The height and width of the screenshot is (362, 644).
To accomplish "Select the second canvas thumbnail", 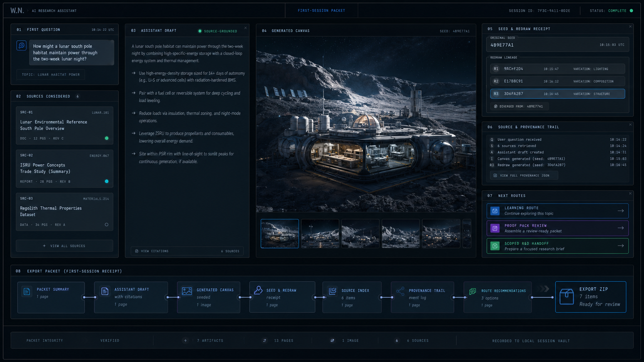I will click(x=320, y=234).
